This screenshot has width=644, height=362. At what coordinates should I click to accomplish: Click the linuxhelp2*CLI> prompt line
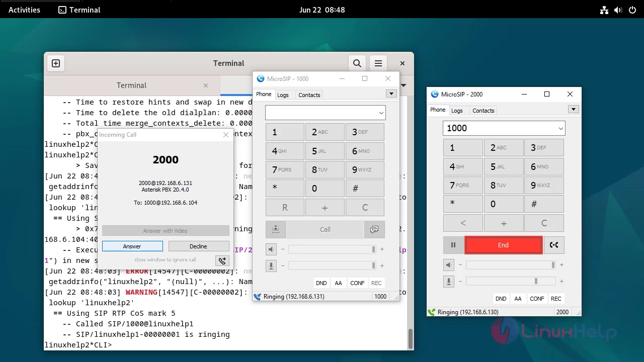point(78,345)
